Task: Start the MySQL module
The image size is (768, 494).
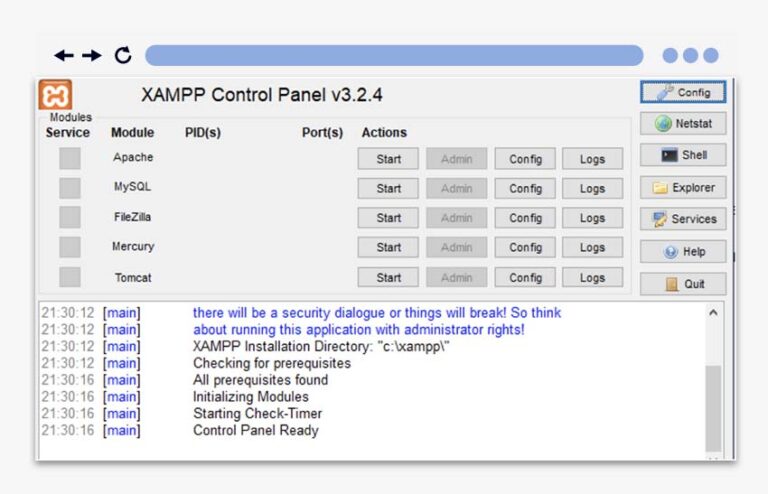Action: [388, 188]
